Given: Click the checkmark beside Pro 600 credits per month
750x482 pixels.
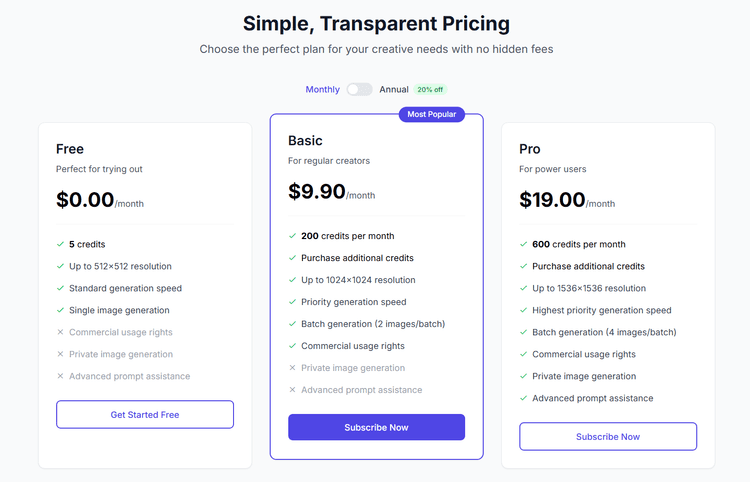Looking at the screenshot, I should 524,244.
